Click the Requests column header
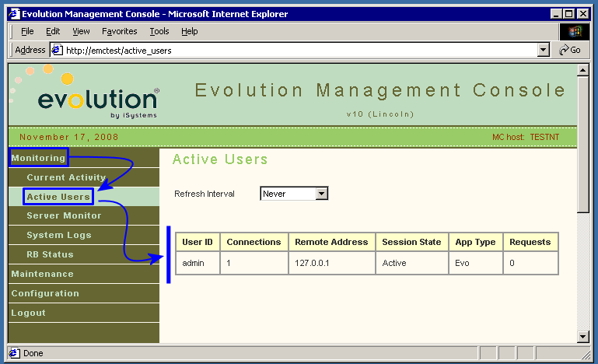 coord(530,242)
